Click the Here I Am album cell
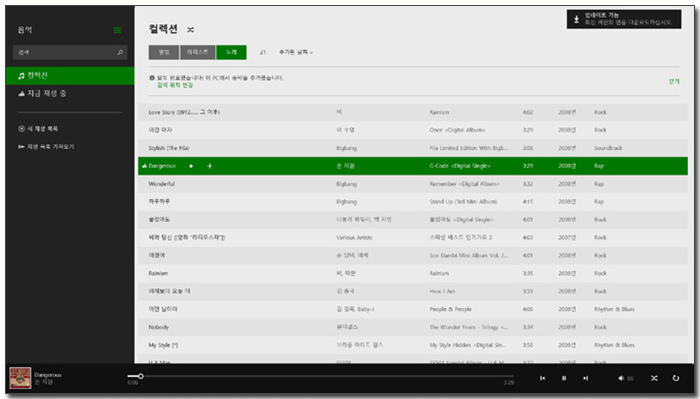Viewport: 700px width, 399px height. (x=442, y=291)
